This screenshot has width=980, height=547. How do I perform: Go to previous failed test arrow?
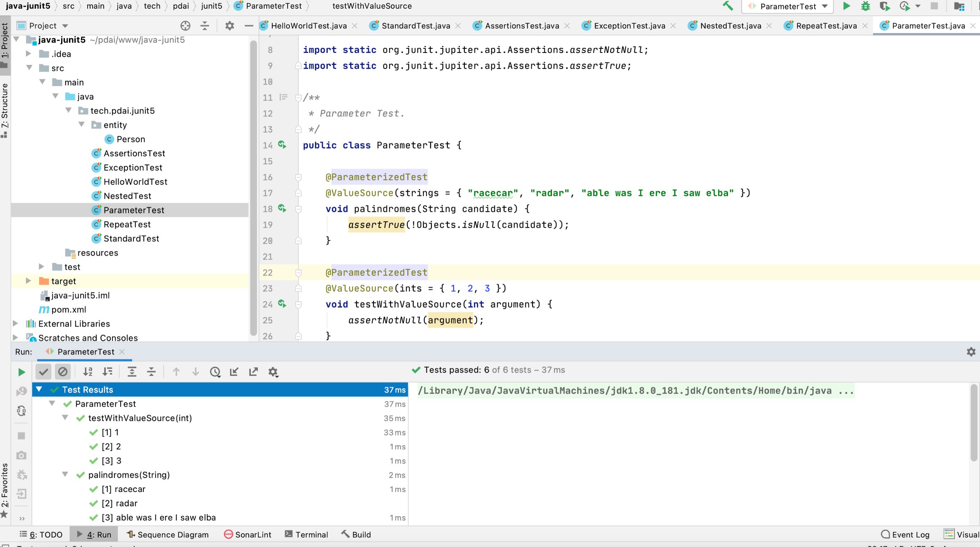tap(176, 372)
